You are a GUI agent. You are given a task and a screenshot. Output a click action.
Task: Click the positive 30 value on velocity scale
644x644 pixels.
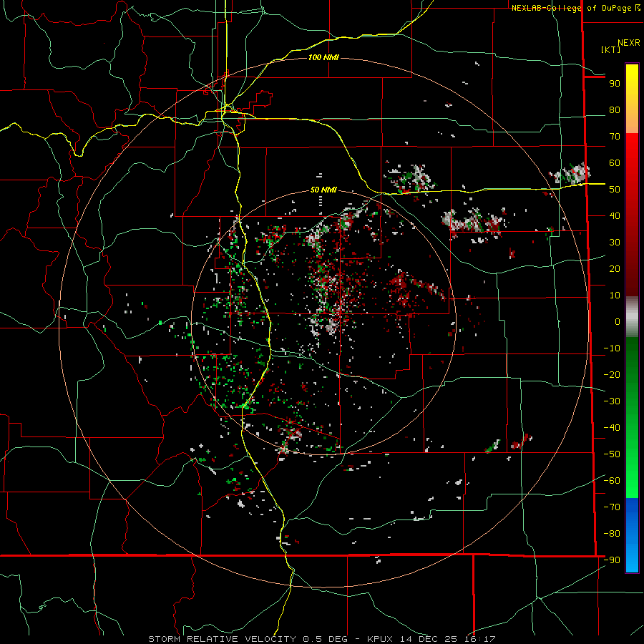point(615,243)
